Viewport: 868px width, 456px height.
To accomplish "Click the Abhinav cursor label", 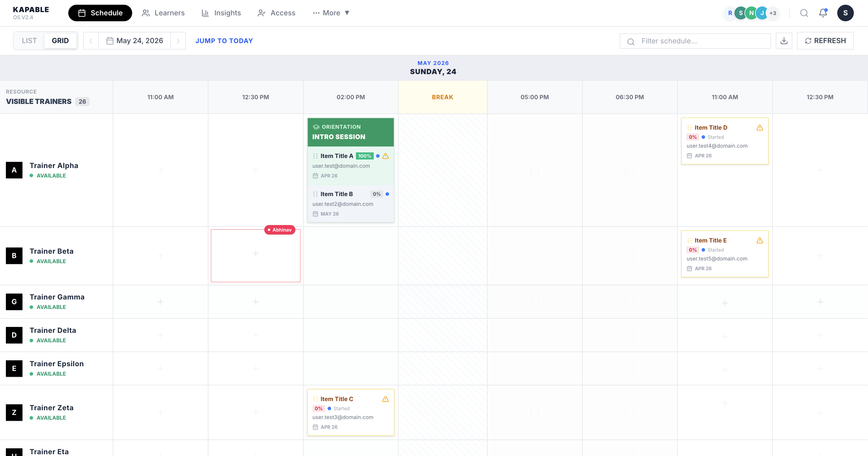I will 280,230.
